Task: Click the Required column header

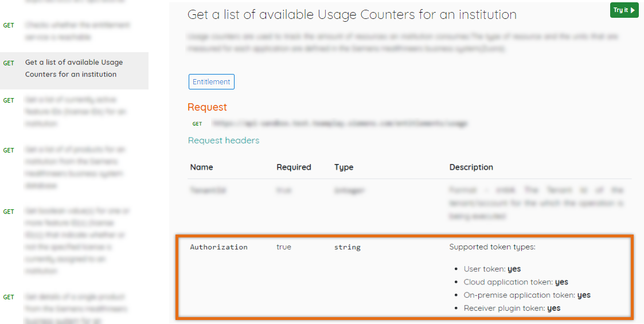Action: click(x=294, y=167)
